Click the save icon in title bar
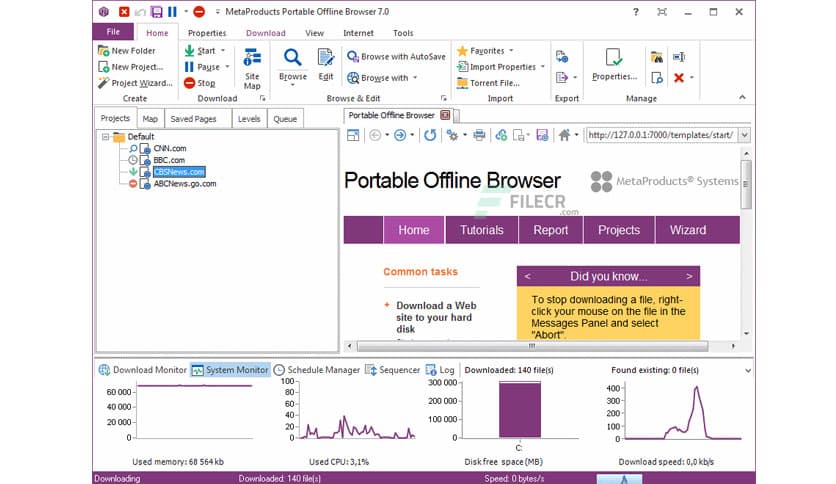The height and width of the screenshot is (484, 836). click(156, 12)
